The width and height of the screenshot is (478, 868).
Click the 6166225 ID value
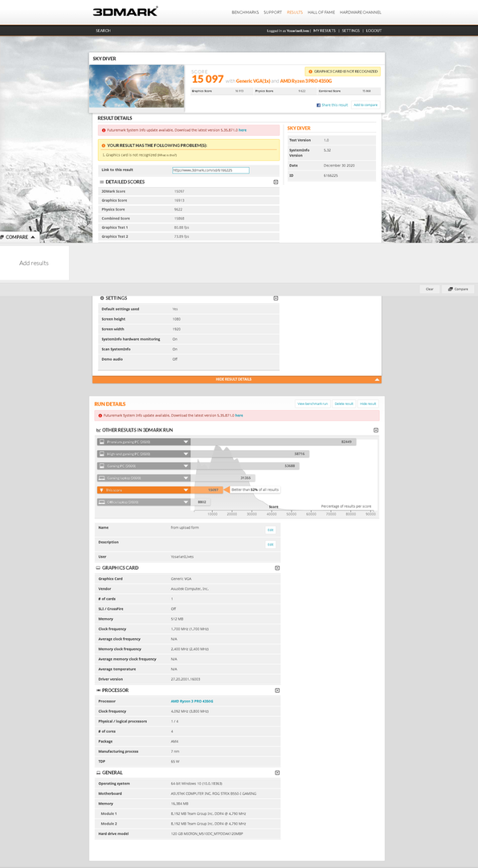click(x=330, y=175)
